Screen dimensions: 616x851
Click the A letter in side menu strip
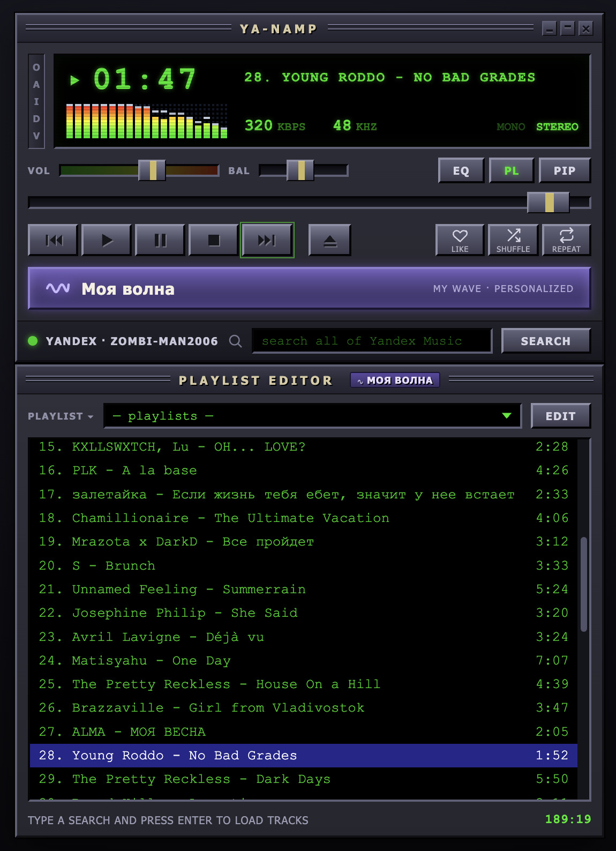(x=36, y=85)
